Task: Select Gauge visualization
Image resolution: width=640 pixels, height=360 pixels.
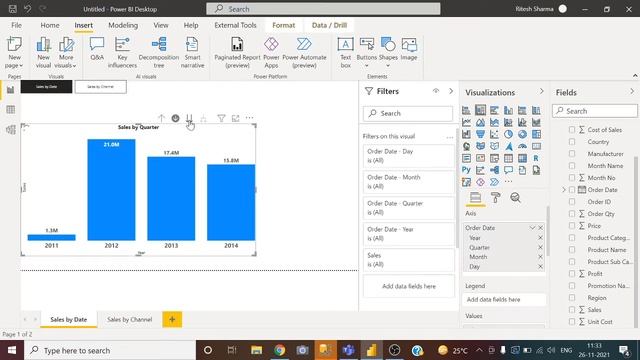Action: (x=522, y=146)
